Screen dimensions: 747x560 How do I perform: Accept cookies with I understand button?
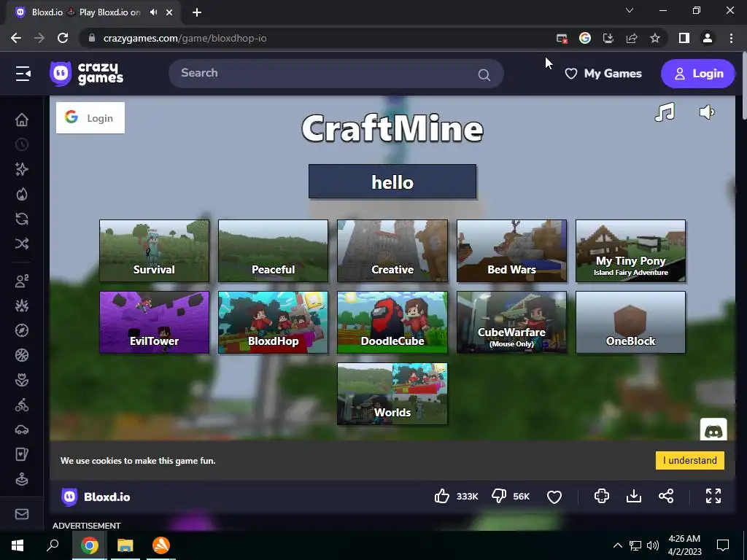coord(690,461)
